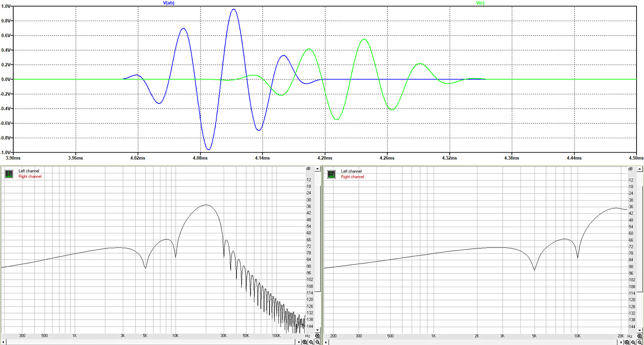Click the vertical dB scrollbar track in left panel
Viewport: 644px width, 345px height.
[317, 249]
